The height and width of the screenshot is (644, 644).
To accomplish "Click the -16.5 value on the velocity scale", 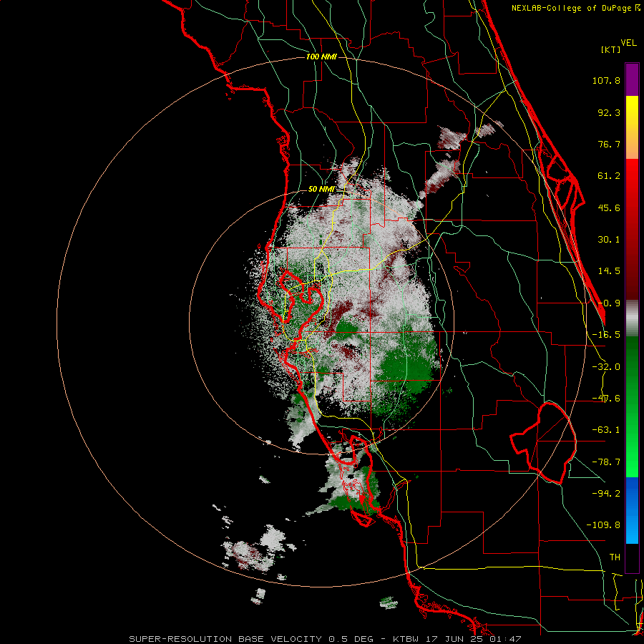I will point(606,335).
